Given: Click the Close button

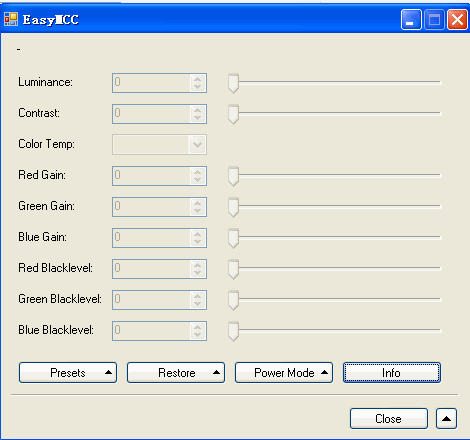Looking at the screenshot, I should coord(389,418).
